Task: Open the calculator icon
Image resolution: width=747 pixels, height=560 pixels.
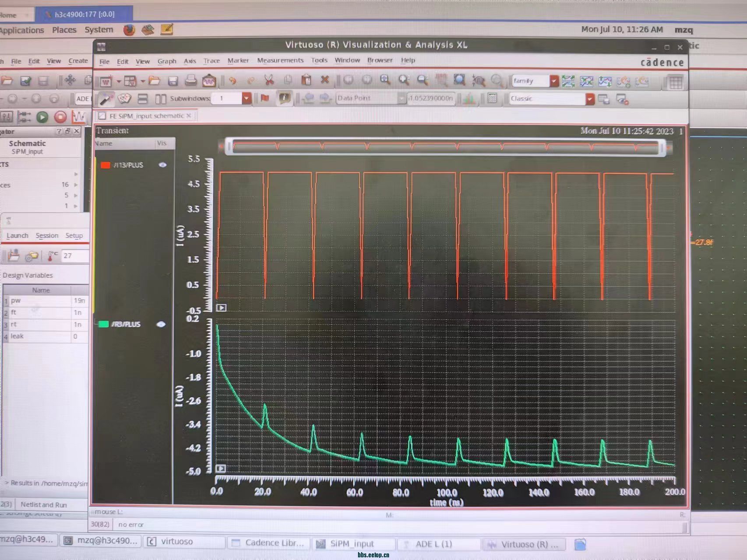Action: (x=492, y=98)
